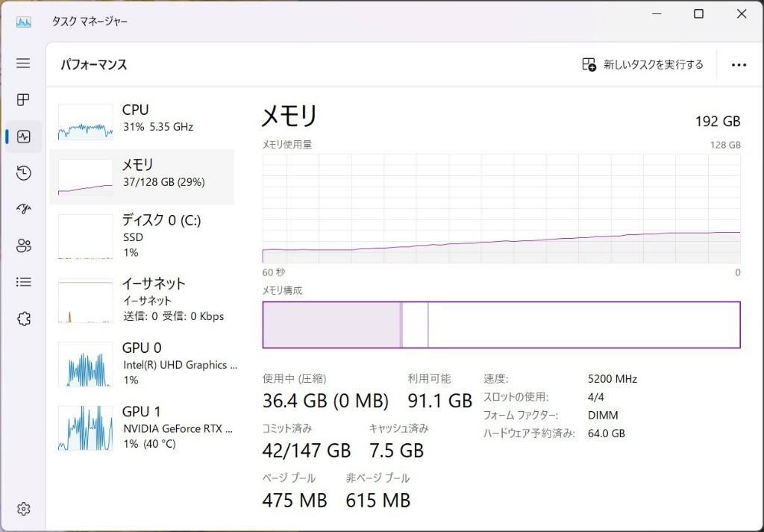Open the Details list icon
The width and height of the screenshot is (764, 532).
(23, 282)
